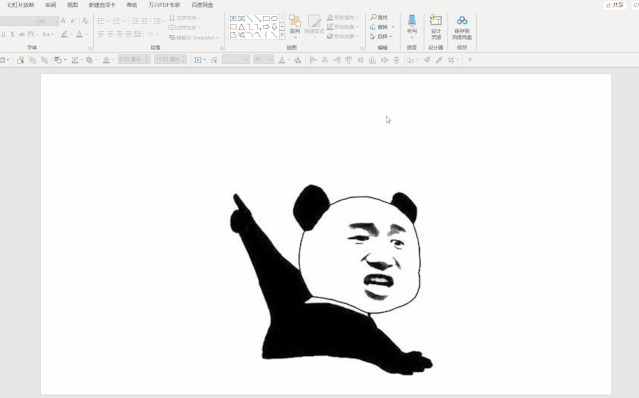Click the Share (共享) button
The width and height of the screenshot is (639, 398).
tap(615, 5)
